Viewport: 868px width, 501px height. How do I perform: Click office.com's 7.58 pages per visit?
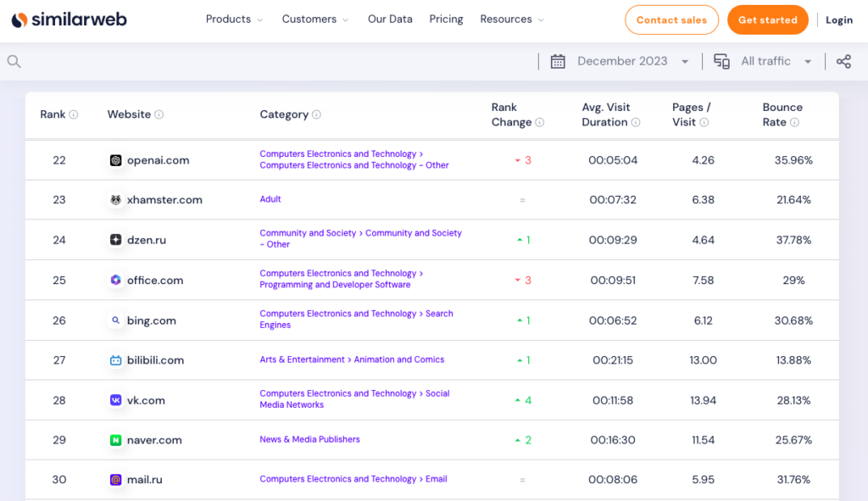point(703,280)
